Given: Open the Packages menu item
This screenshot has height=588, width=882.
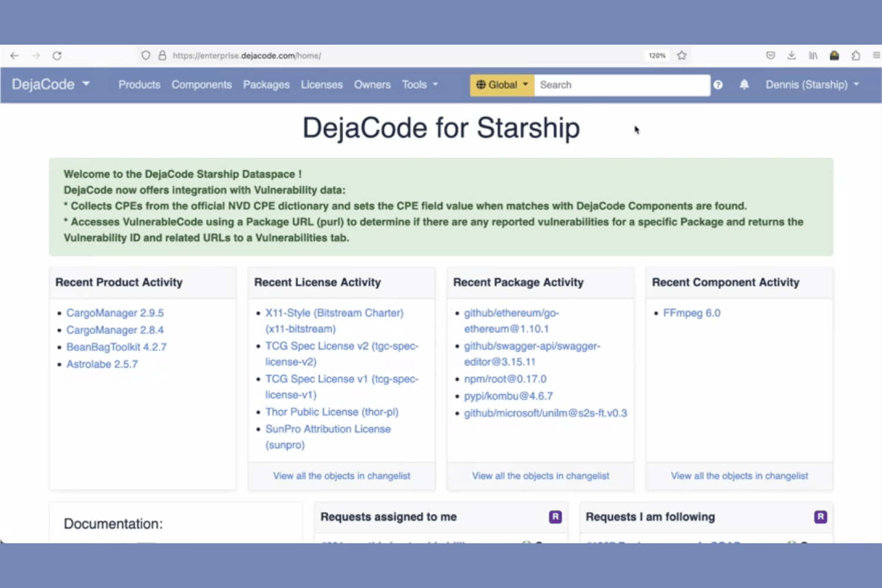Looking at the screenshot, I should pos(266,85).
